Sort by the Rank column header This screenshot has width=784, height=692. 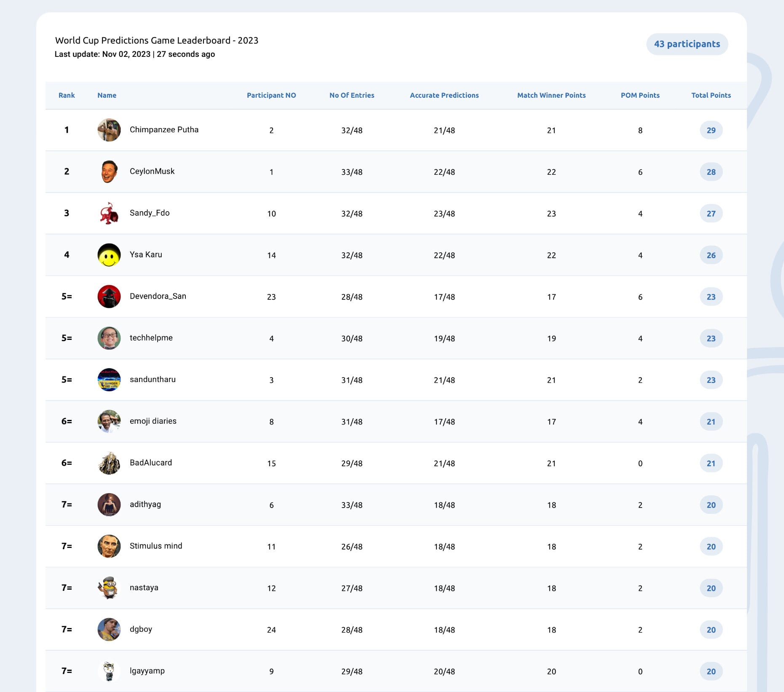(x=67, y=95)
